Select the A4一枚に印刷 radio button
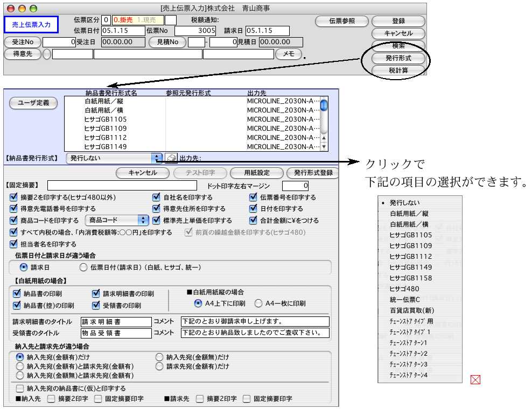Image resolution: width=532 pixels, height=409 pixels. click(258, 304)
